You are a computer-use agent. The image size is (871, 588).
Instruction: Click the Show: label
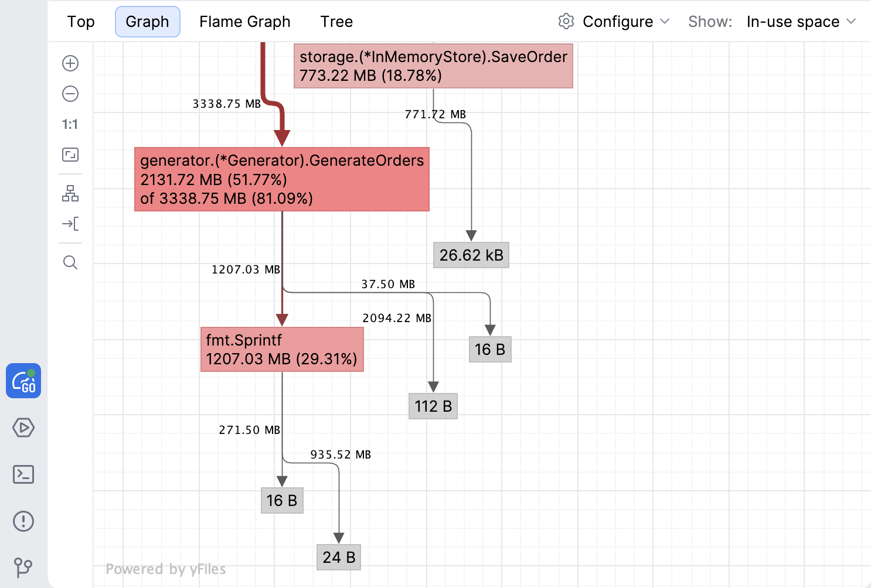pyautogui.click(x=710, y=22)
